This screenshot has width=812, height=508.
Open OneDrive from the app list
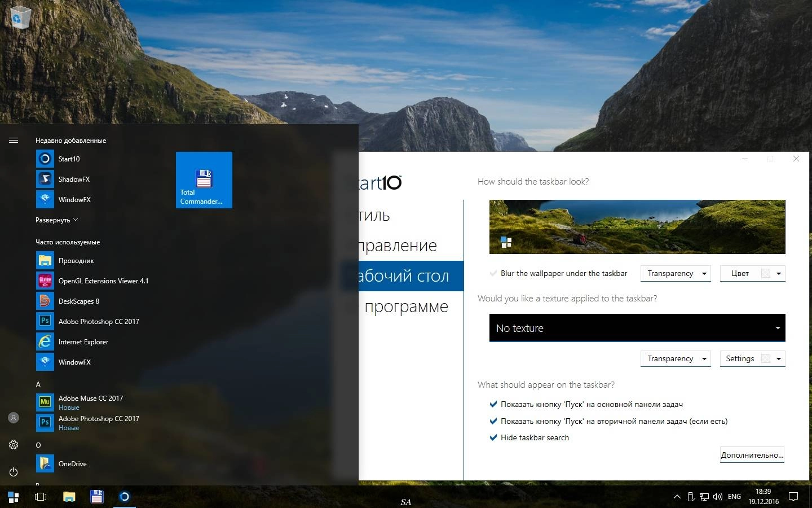(x=61, y=463)
